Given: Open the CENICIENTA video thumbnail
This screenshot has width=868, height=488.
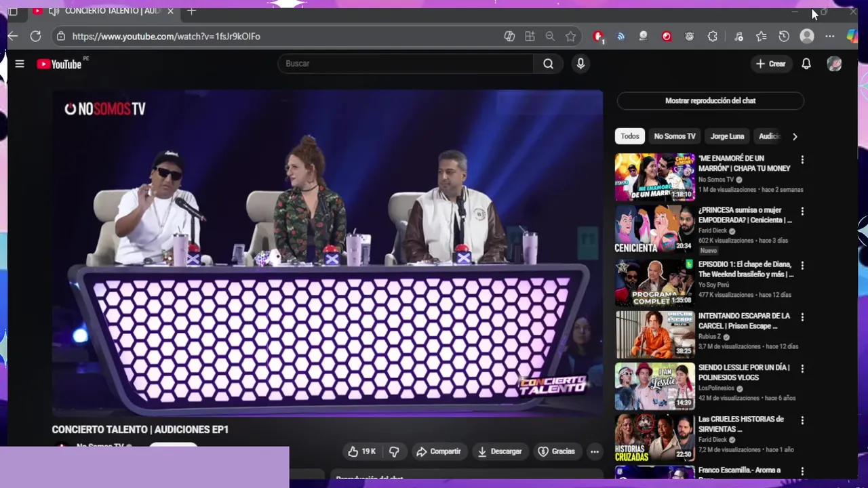Looking at the screenshot, I should point(654,229).
